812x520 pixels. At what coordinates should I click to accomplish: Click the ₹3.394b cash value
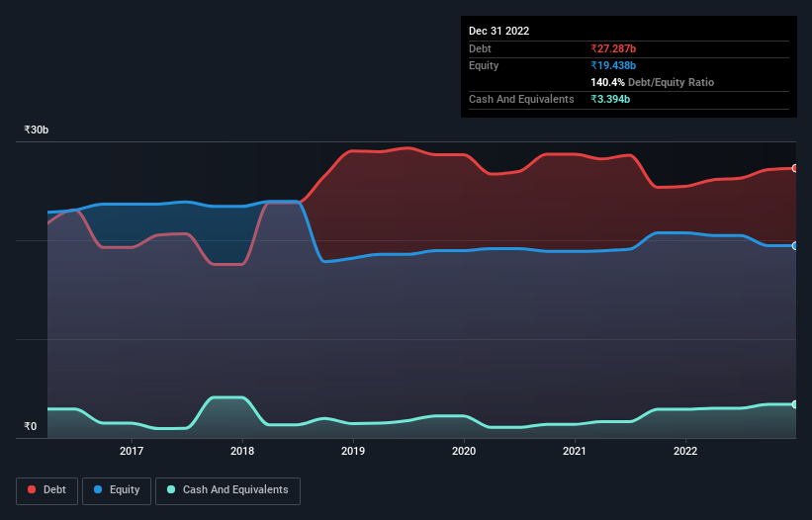click(610, 99)
